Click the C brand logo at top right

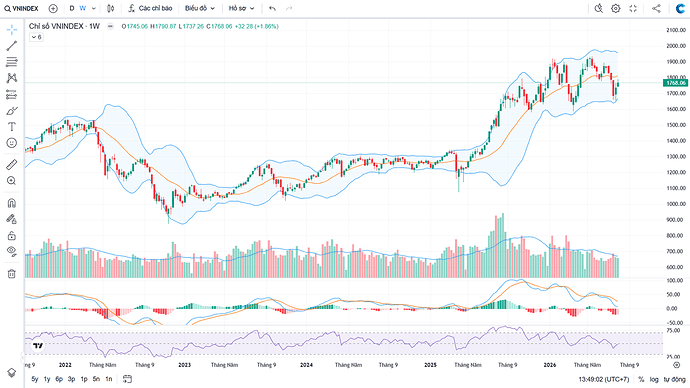(x=680, y=8)
